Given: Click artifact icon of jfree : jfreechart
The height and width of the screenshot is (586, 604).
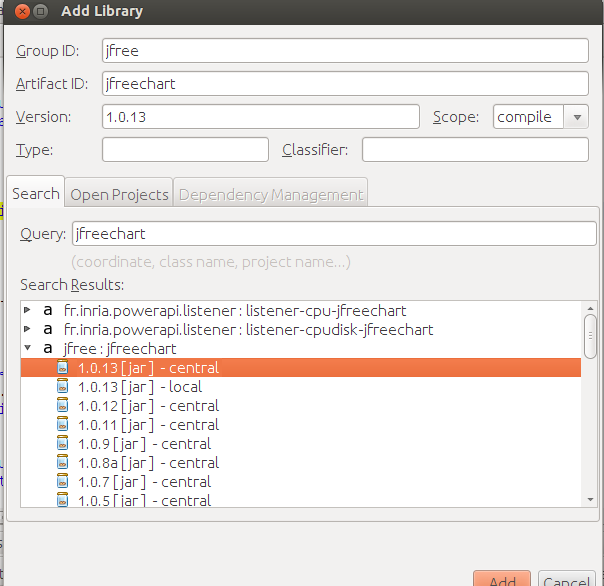Looking at the screenshot, I should click(48, 348).
